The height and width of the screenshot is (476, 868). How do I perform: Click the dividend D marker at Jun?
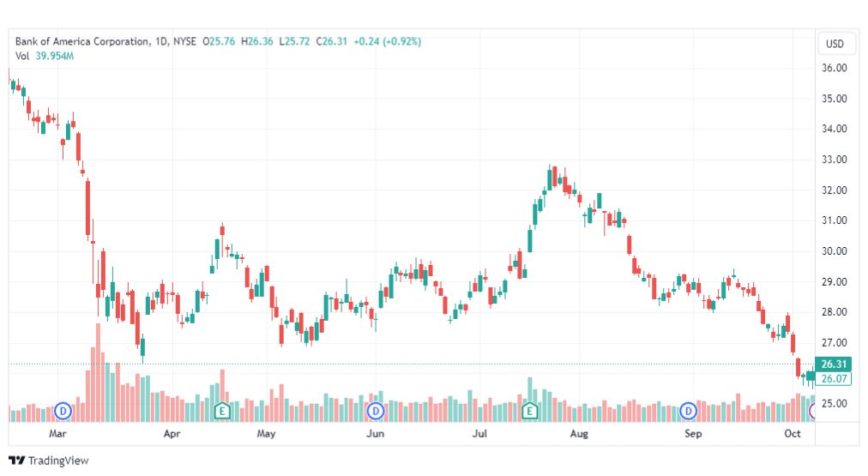pyautogui.click(x=376, y=411)
